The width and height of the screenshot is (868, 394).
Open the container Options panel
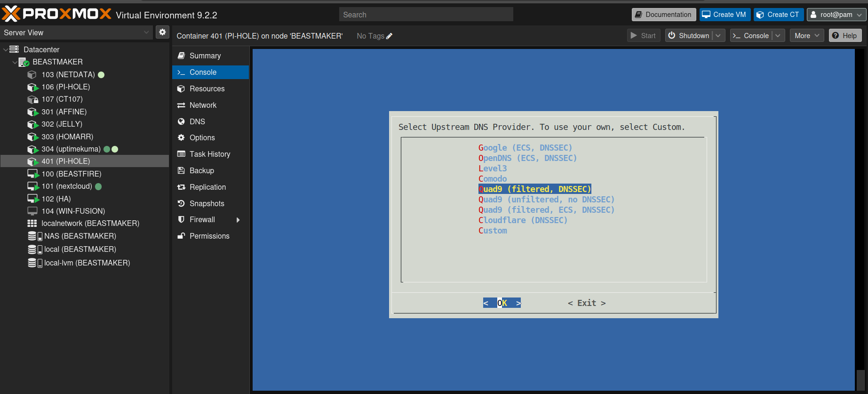[210, 137]
